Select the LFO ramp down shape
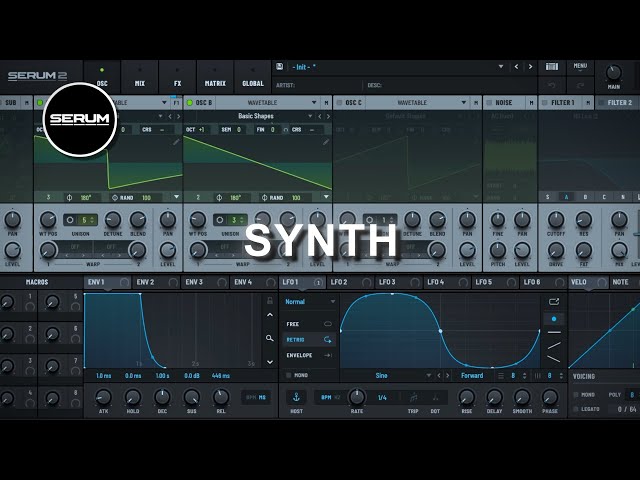This screenshot has height=480, width=640. (554, 359)
